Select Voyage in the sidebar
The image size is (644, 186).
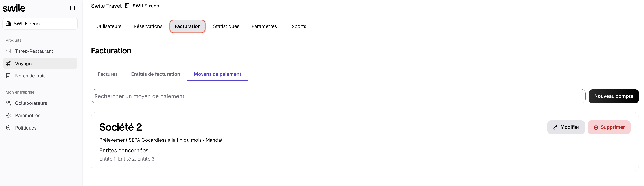coord(40,64)
